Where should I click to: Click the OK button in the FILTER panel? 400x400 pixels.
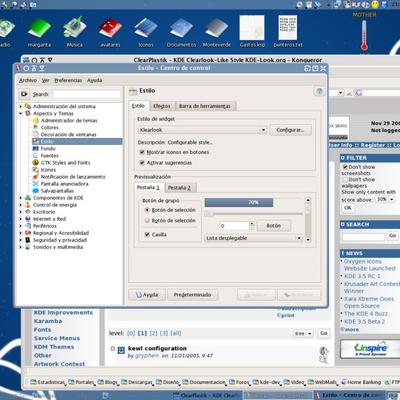click(x=348, y=208)
